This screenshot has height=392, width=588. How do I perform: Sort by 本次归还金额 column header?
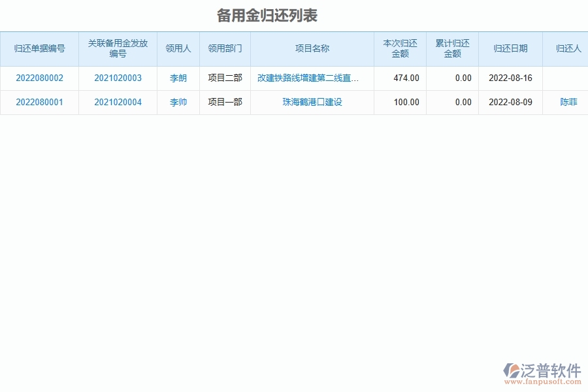[x=399, y=48]
